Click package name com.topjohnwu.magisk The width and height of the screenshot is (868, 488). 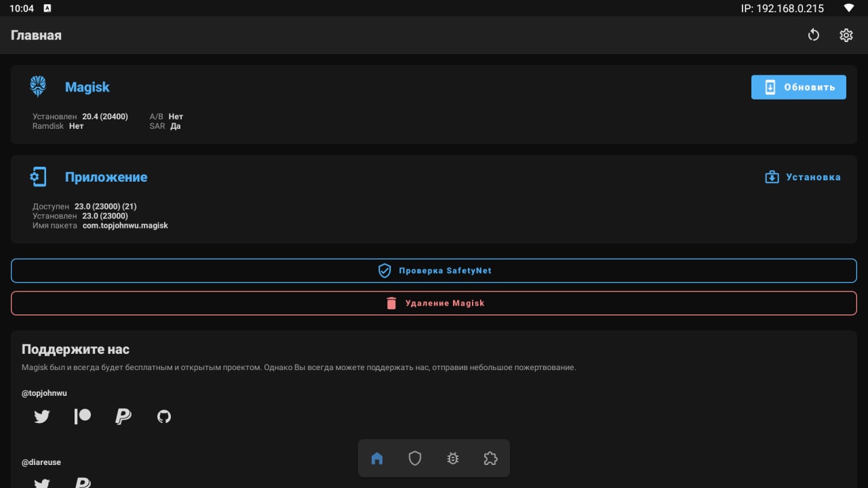pyautogui.click(x=125, y=226)
